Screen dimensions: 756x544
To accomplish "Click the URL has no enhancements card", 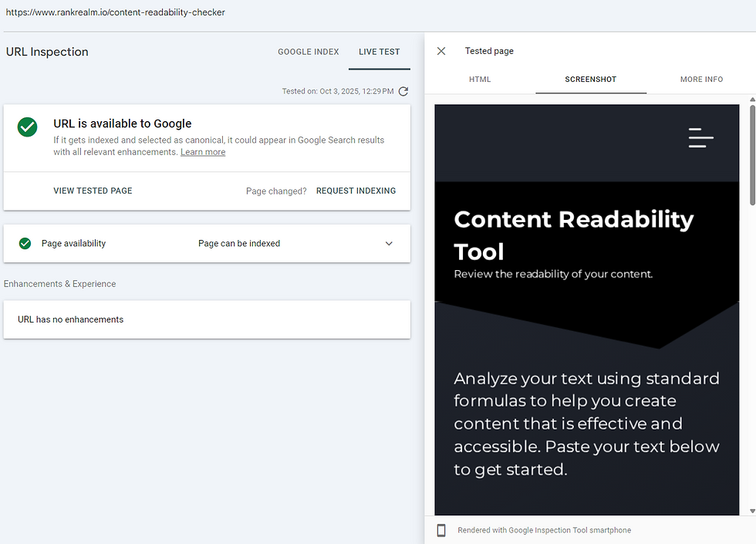I will [x=207, y=319].
